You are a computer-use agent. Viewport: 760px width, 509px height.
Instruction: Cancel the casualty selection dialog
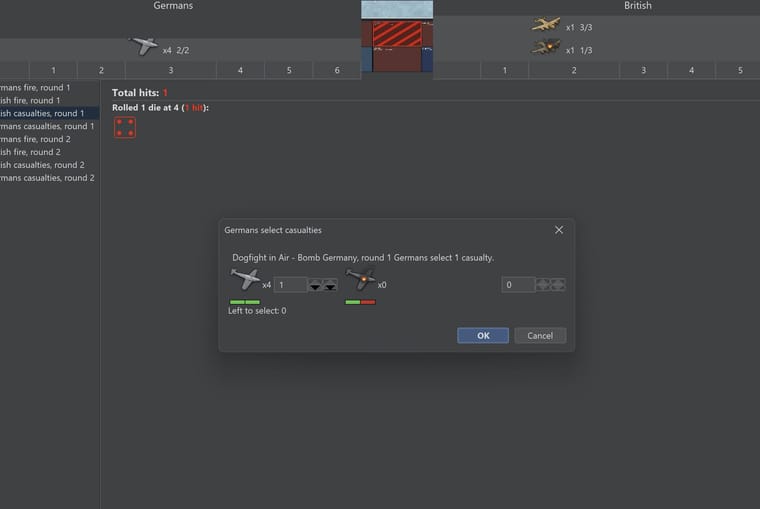pyautogui.click(x=540, y=335)
